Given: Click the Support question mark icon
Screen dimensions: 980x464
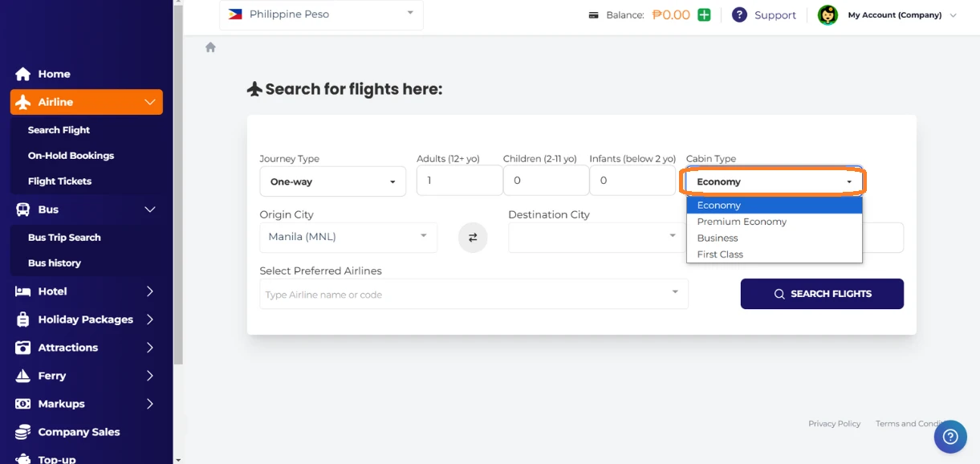Looking at the screenshot, I should (739, 14).
